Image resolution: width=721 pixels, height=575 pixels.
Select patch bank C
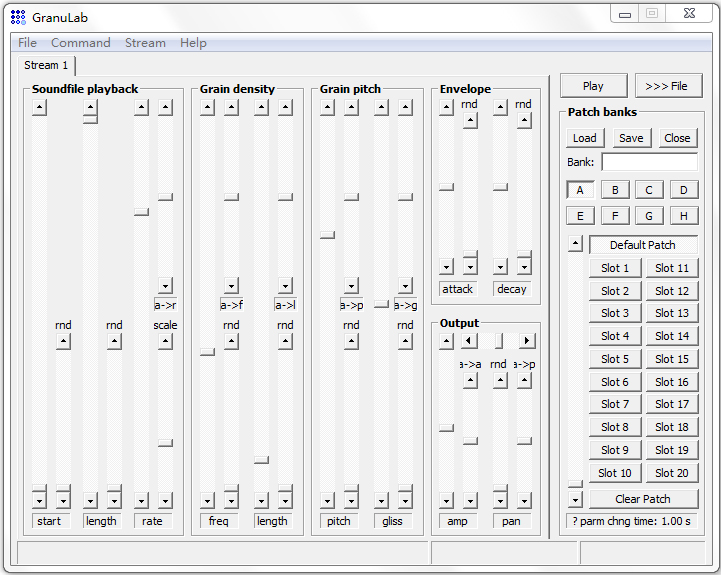pyautogui.click(x=649, y=190)
